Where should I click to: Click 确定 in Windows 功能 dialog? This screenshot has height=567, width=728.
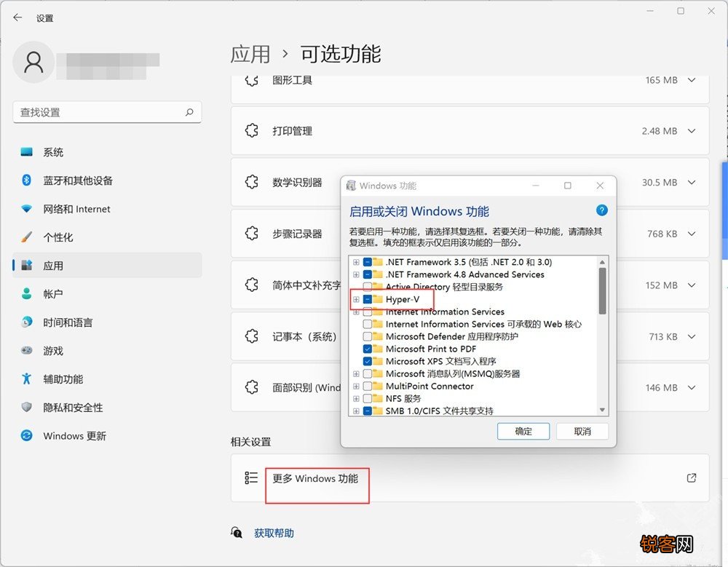(523, 432)
